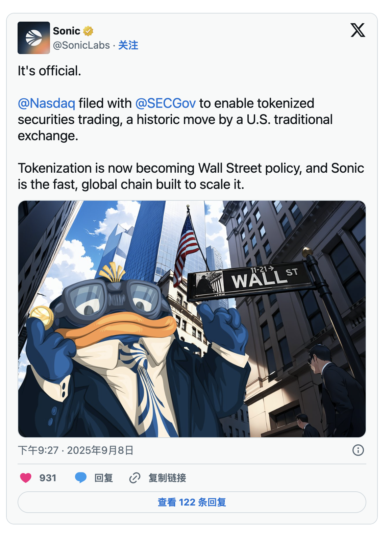
Task: Click the 回复 reply label
Action: (103, 478)
